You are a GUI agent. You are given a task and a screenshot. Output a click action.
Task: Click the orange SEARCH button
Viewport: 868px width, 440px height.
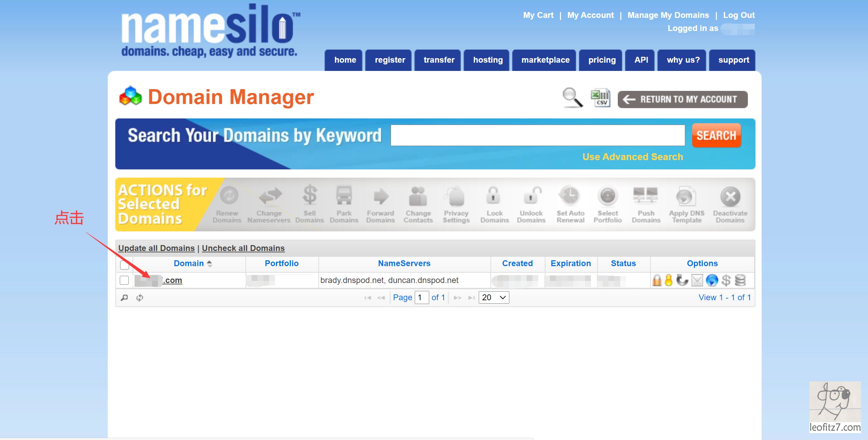pos(716,136)
